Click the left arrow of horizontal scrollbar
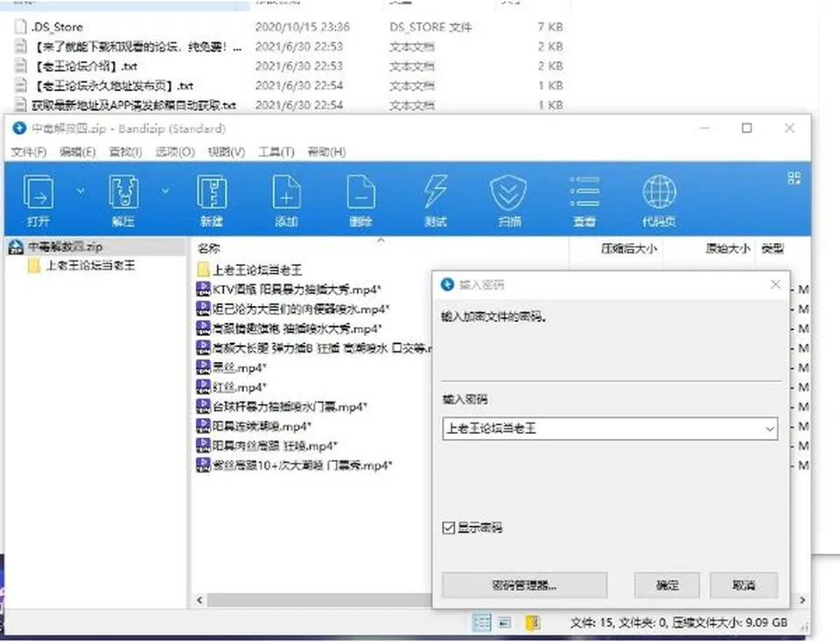The width and height of the screenshot is (840, 642). coord(199,600)
